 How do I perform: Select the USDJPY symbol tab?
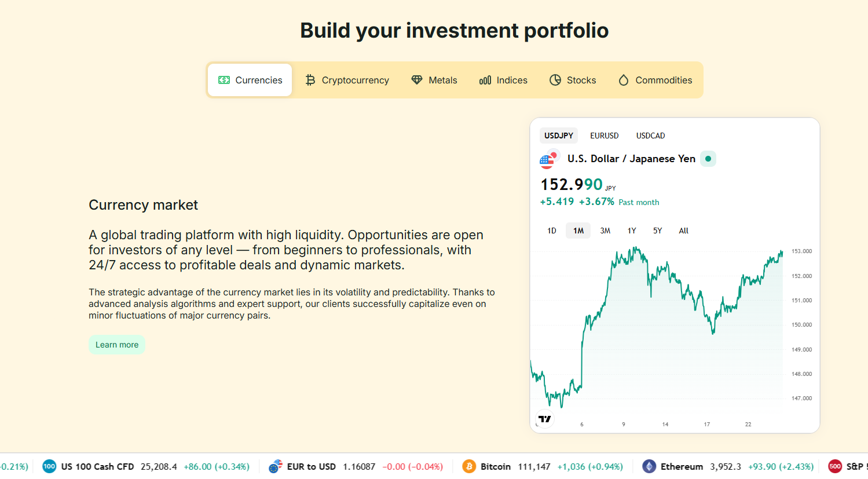559,136
